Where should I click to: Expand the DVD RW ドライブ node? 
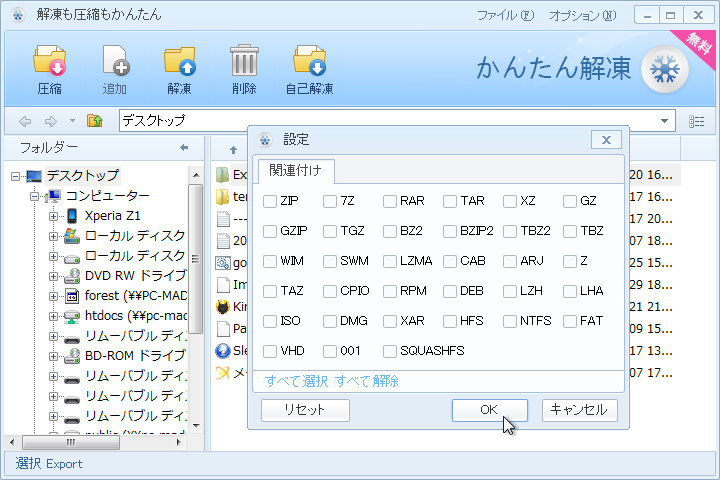pyautogui.click(x=53, y=277)
